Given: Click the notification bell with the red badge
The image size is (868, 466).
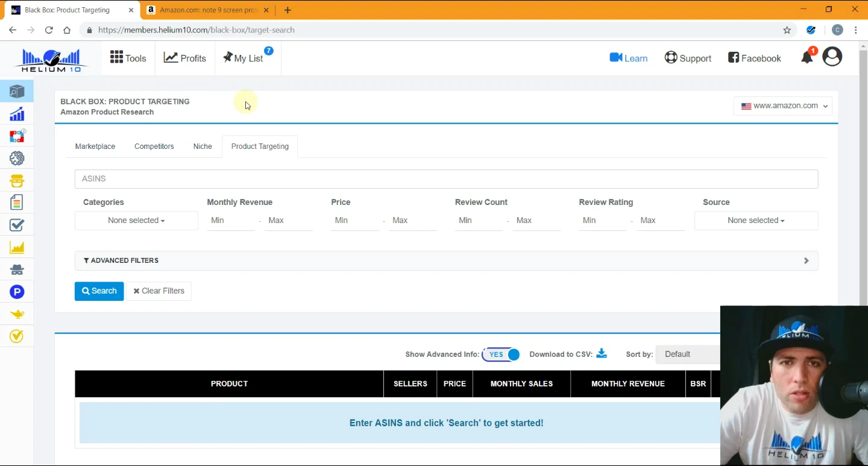Looking at the screenshot, I should coord(807,56).
